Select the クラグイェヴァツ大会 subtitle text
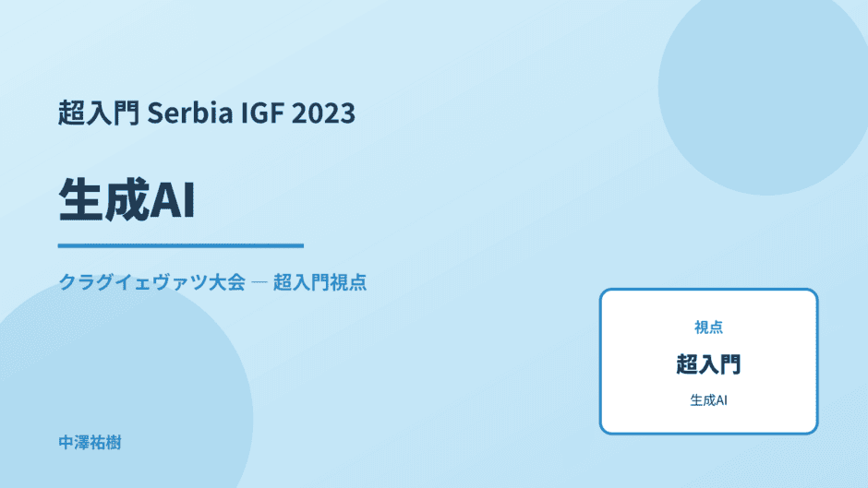868x488 pixels. point(151,282)
